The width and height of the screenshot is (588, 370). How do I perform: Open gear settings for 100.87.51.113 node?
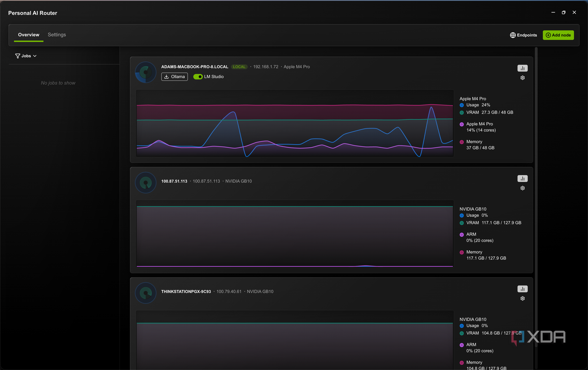click(522, 188)
